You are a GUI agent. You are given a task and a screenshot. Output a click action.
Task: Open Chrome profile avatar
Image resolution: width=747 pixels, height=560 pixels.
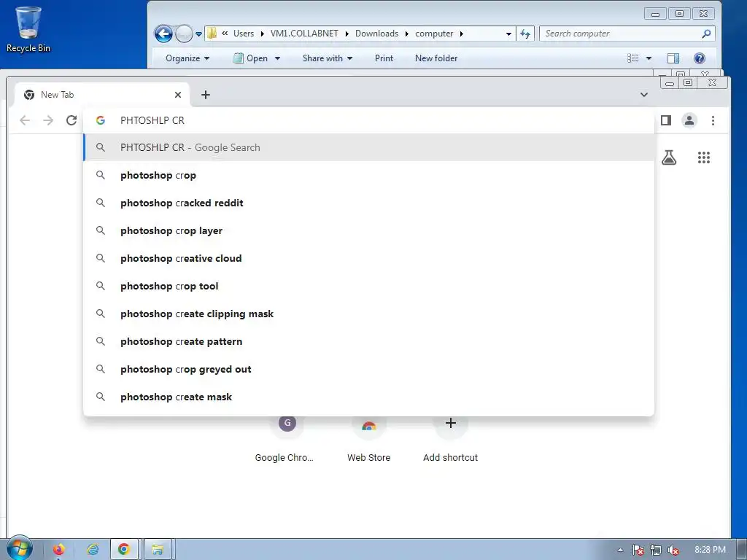[689, 120]
